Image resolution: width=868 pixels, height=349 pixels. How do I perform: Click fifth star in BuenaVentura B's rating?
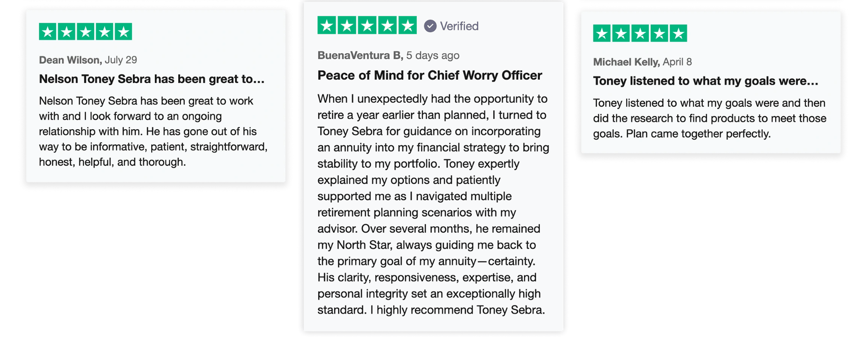(x=408, y=25)
